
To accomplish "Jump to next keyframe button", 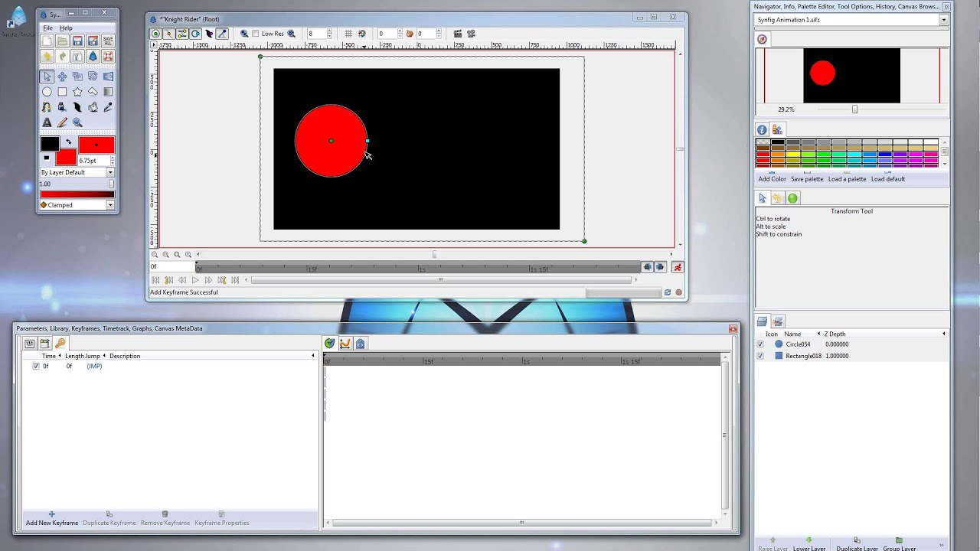I will pyautogui.click(x=221, y=280).
